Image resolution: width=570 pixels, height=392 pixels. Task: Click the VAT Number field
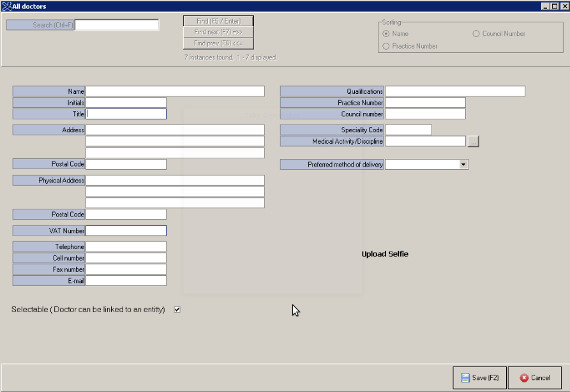click(x=126, y=231)
